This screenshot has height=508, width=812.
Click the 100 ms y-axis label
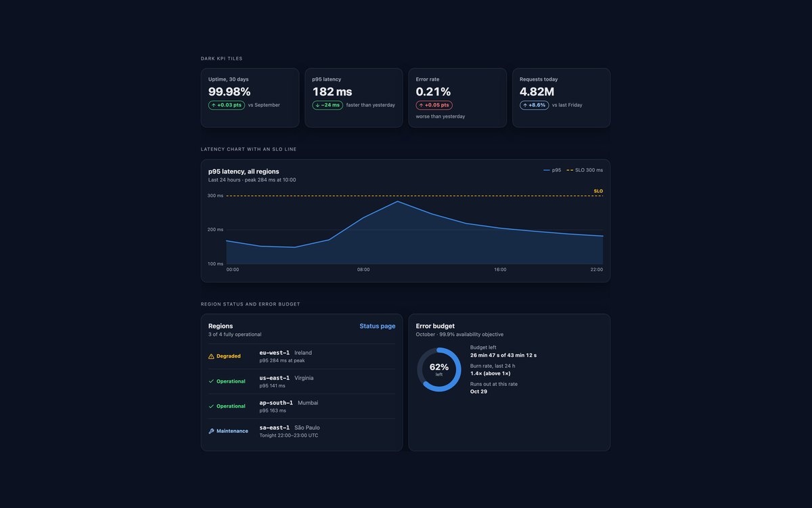(215, 263)
